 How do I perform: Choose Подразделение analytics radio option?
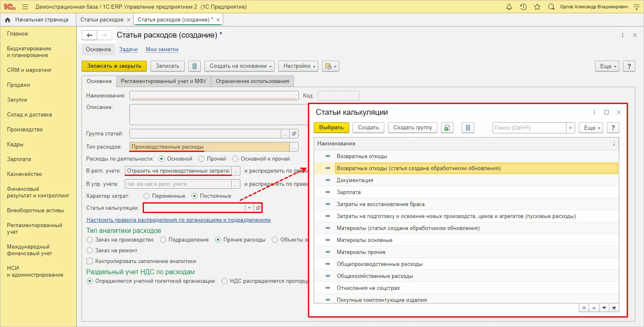click(x=163, y=240)
